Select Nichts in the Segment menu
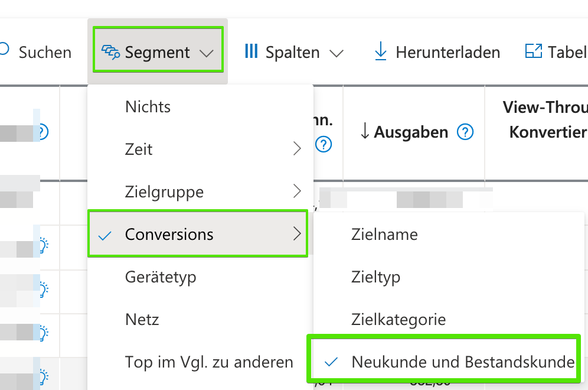Image resolution: width=588 pixels, height=390 pixels. click(148, 107)
